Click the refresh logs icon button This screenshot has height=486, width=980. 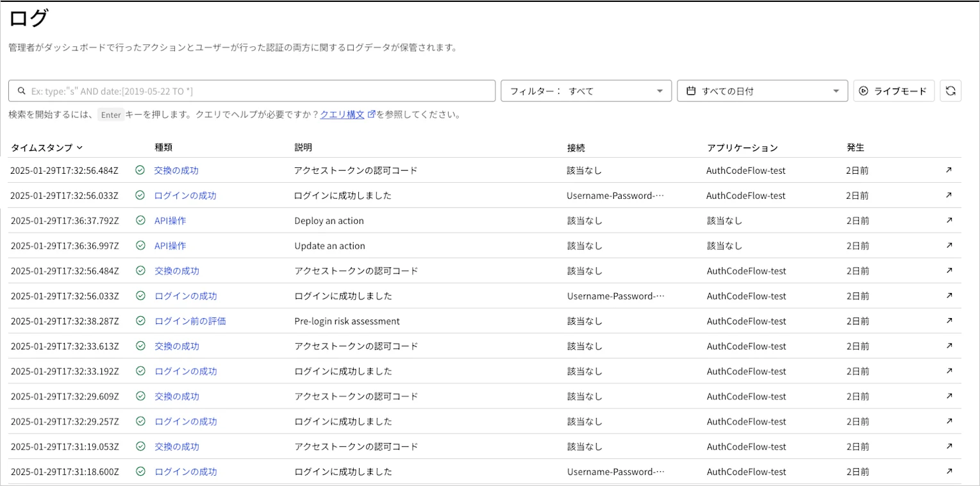tap(951, 91)
